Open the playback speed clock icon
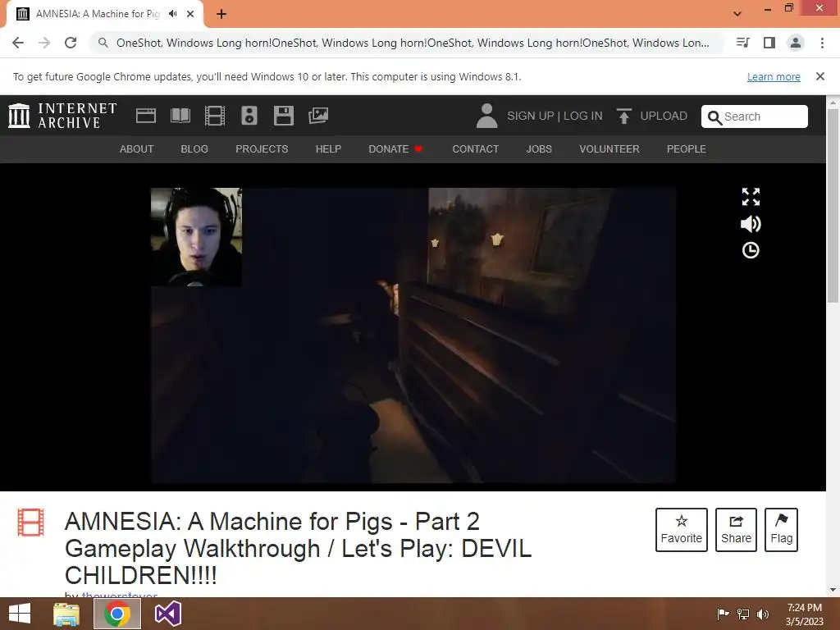The height and width of the screenshot is (630, 840). (751, 250)
